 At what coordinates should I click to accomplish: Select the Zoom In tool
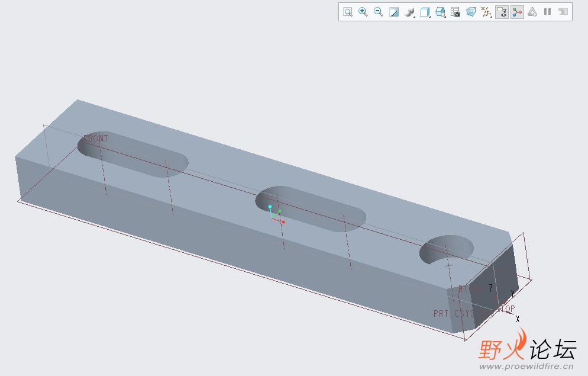[x=363, y=12]
